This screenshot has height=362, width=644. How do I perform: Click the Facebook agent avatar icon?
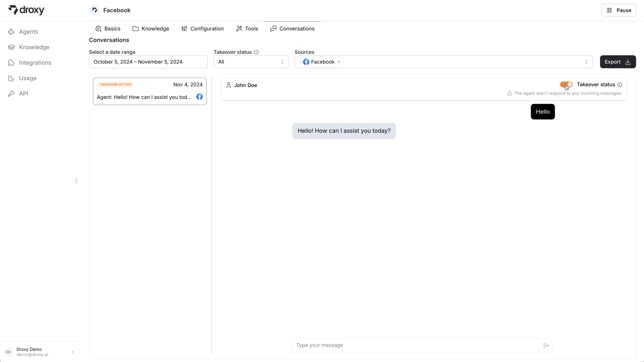[94, 10]
